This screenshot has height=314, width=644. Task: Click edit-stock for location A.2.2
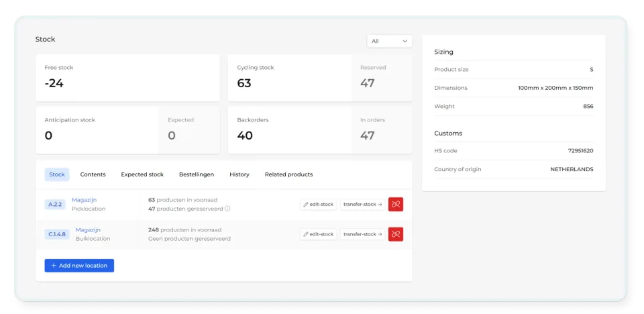(318, 204)
